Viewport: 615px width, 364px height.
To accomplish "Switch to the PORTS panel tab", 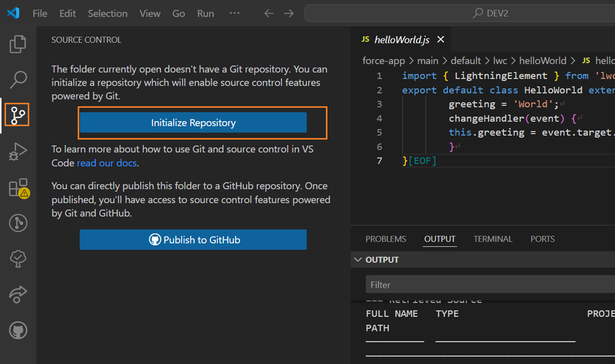I will 542,239.
